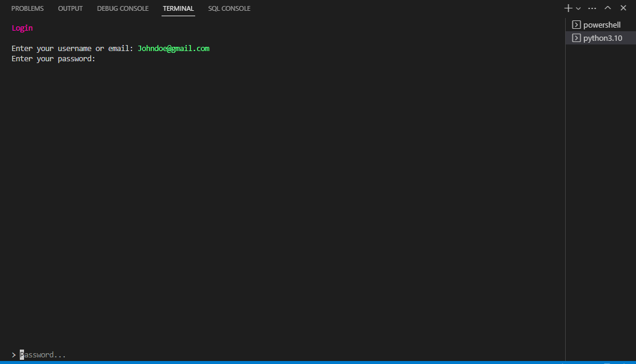Click the shell icon beside powershell
Image resolution: width=636 pixels, height=364 pixels.
coord(576,25)
